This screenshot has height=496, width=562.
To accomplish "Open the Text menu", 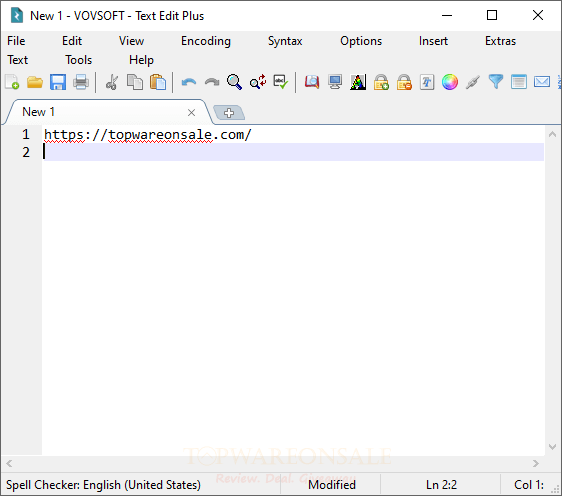I will (18, 60).
